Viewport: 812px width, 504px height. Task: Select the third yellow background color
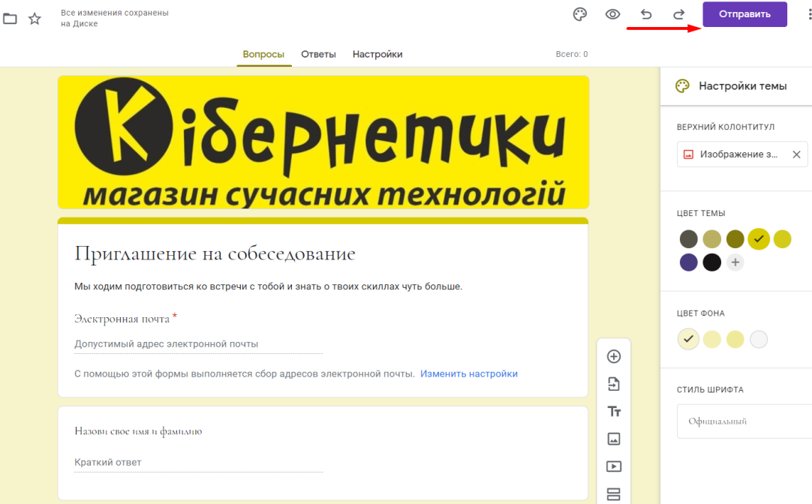[x=735, y=340]
